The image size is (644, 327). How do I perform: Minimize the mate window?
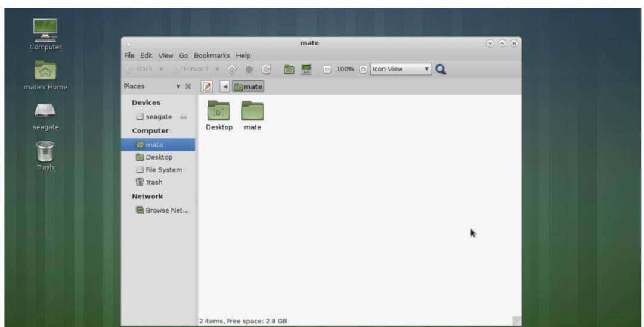tap(490, 43)
